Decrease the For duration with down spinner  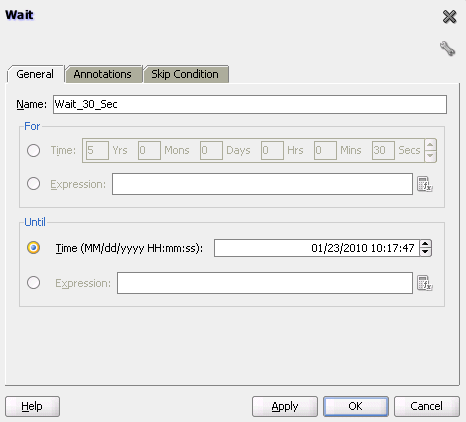[x=430, y=156]
